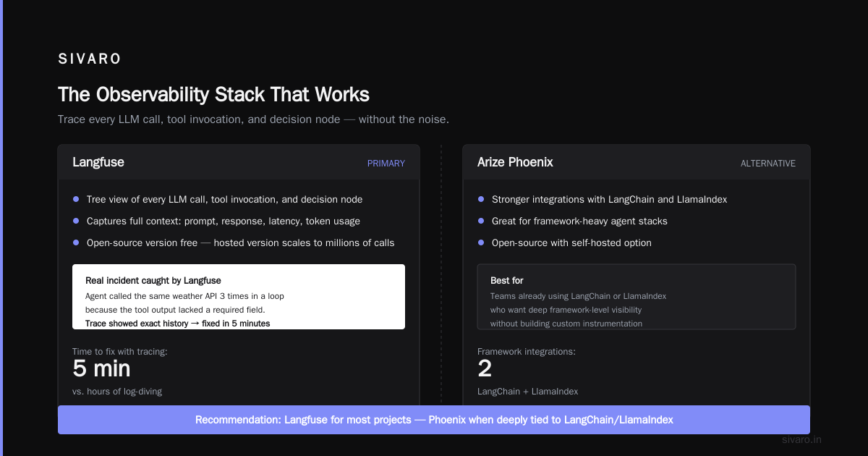Screen dimensions: 868x456
Task: Click 'who want deep framework-level visibility'
Action: click(566, 310)
